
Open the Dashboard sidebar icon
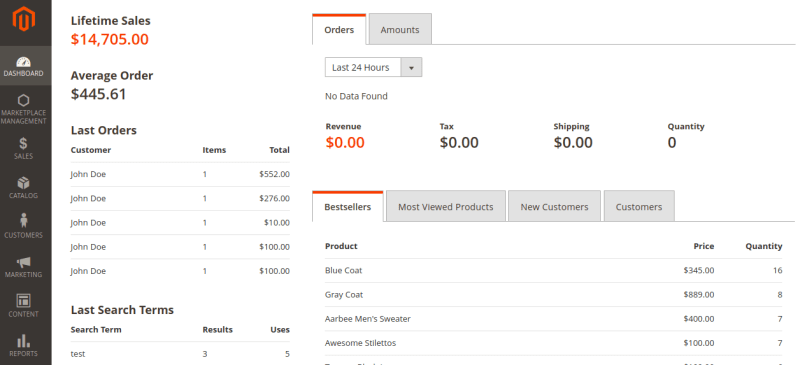click(23, 62)
